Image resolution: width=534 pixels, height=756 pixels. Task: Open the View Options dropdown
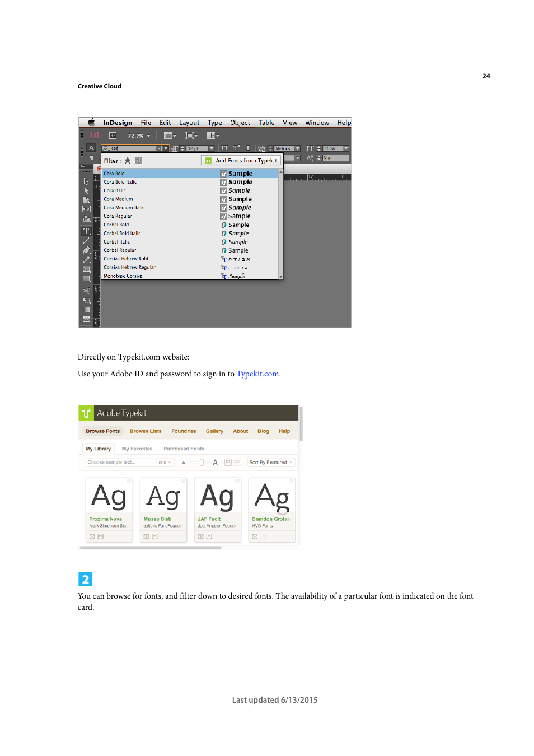click(170, 136)
